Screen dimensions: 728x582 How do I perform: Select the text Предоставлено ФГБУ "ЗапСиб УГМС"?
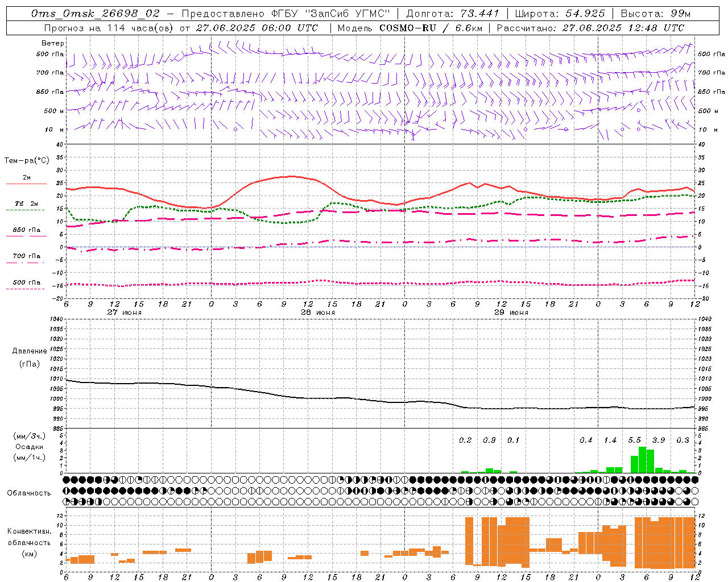point(286,13)
